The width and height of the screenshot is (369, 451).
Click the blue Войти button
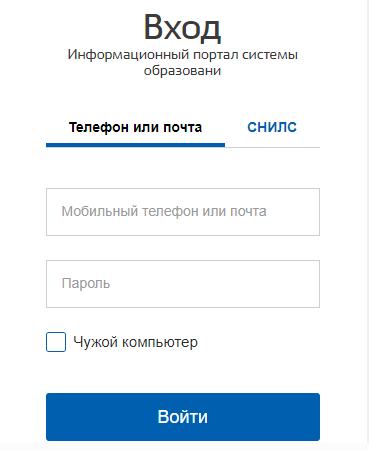[183, 417]
